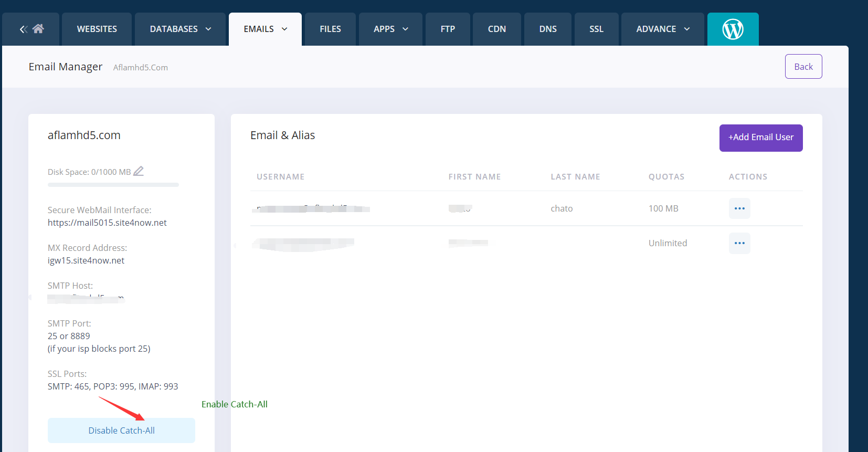The height and width of the screenshot is (452, 868).
Task: Switch to the Files tab
Action: coord(330,29)
